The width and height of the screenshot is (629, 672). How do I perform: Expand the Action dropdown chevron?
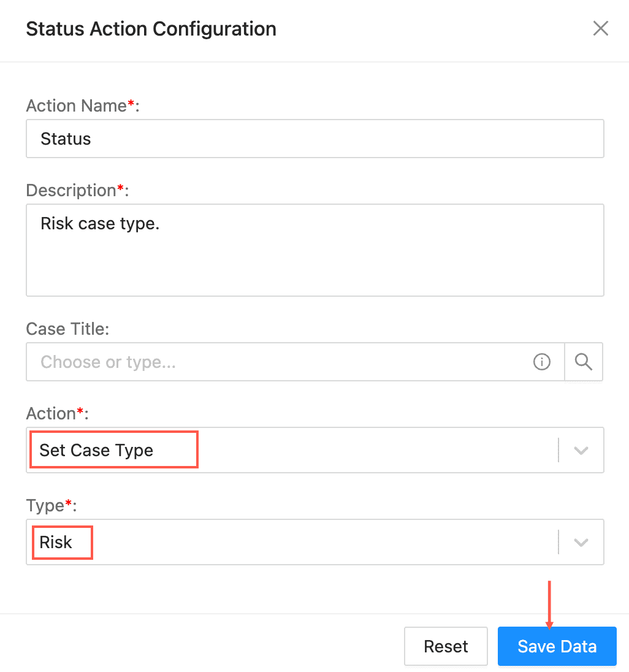click(x=581, y=451)
